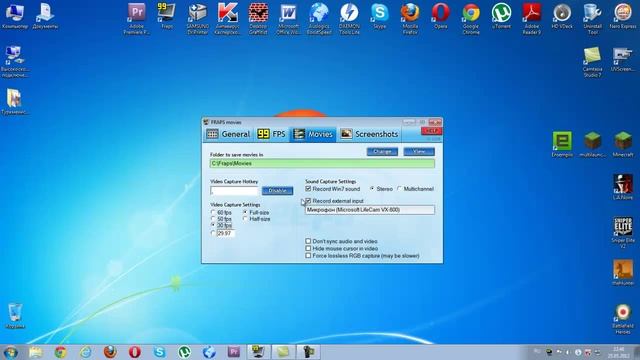640x360 pixels.
Task: Open L.A. Noire desktop shortcut
Action: tap(623, 186)
